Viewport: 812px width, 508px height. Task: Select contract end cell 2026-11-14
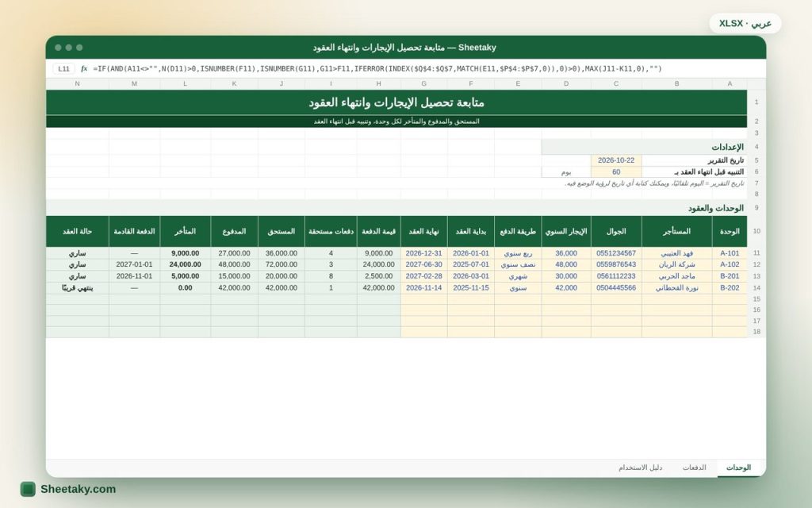tap(423, 287)
